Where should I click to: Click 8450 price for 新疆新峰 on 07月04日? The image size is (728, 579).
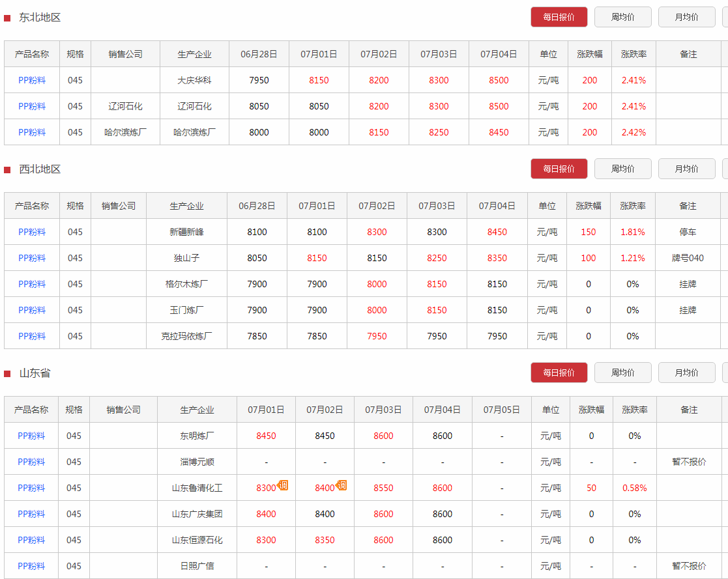click(497, 232)
